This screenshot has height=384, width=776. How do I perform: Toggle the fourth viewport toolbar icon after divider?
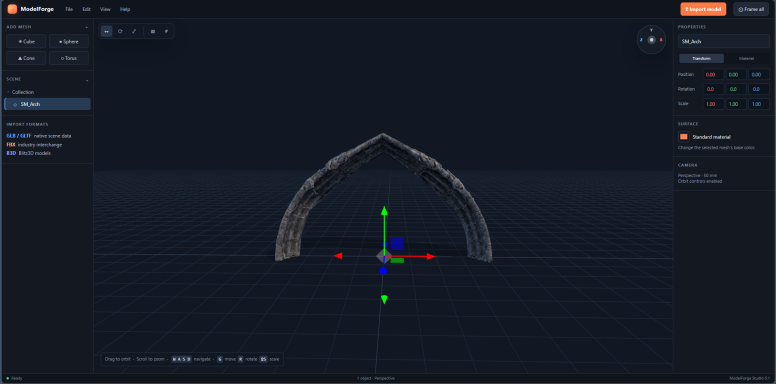[152, 31]
